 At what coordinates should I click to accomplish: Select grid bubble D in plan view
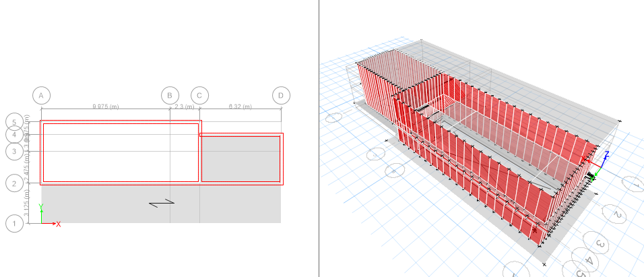click(281, 95)
